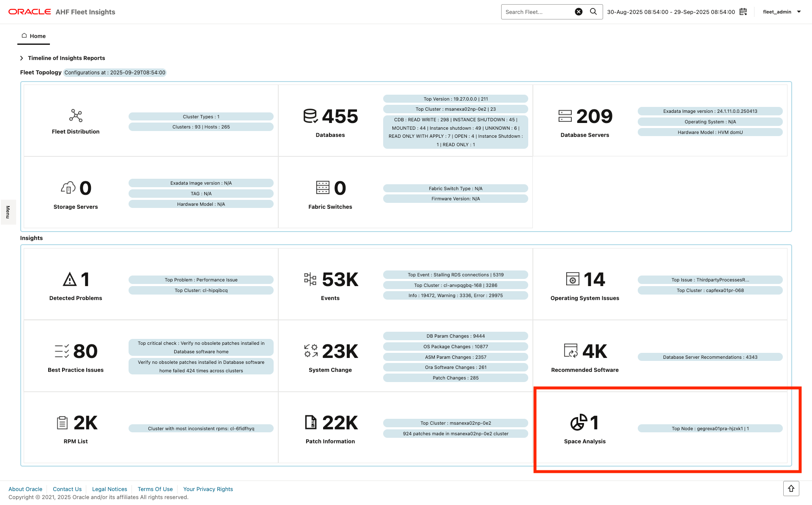Click the Detected Problems warning icon
The width and height of the screenshot is (812, 505).
69,279
